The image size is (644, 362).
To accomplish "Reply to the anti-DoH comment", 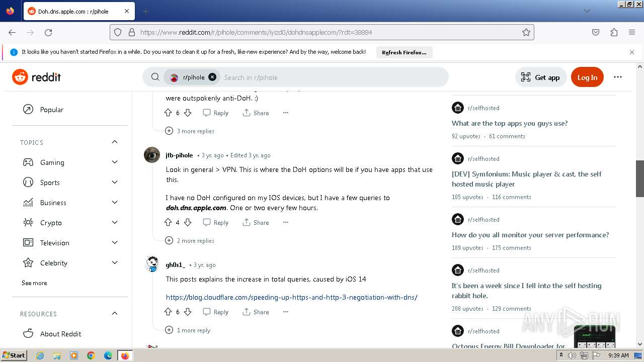I will pyautogui.click(x=215, y=113).
